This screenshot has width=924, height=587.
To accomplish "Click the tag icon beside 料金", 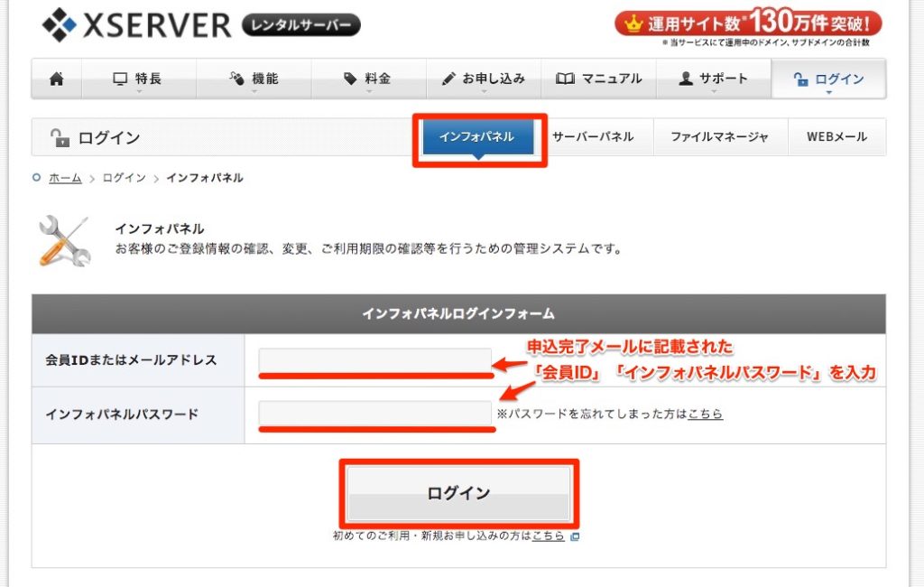I will (350, 79).
